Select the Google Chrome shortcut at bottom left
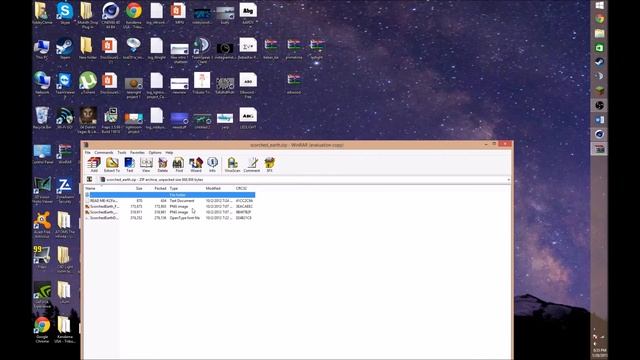 [x=42, y=330]
